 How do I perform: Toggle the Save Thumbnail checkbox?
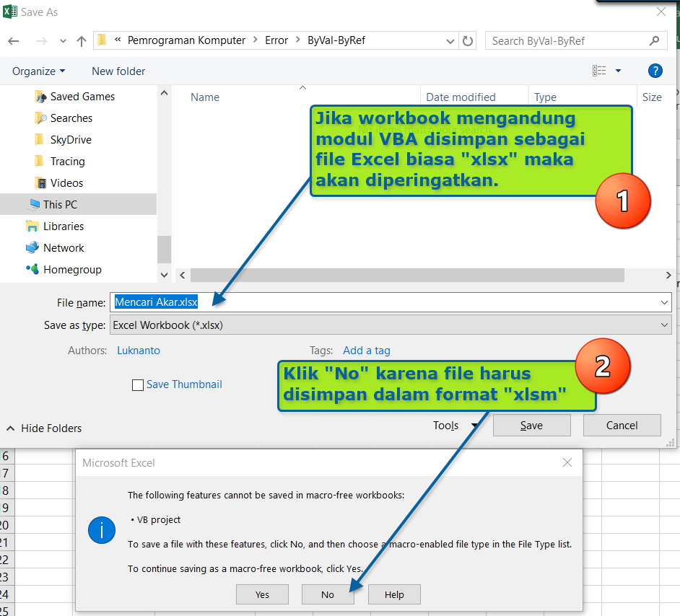(138, 384)
